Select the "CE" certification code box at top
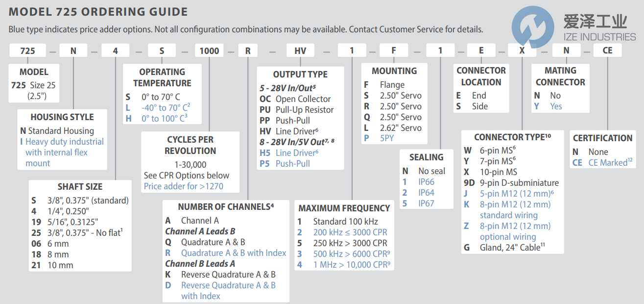Image resolution: width=644 pixels, height=304 pixels. point(607,51)
